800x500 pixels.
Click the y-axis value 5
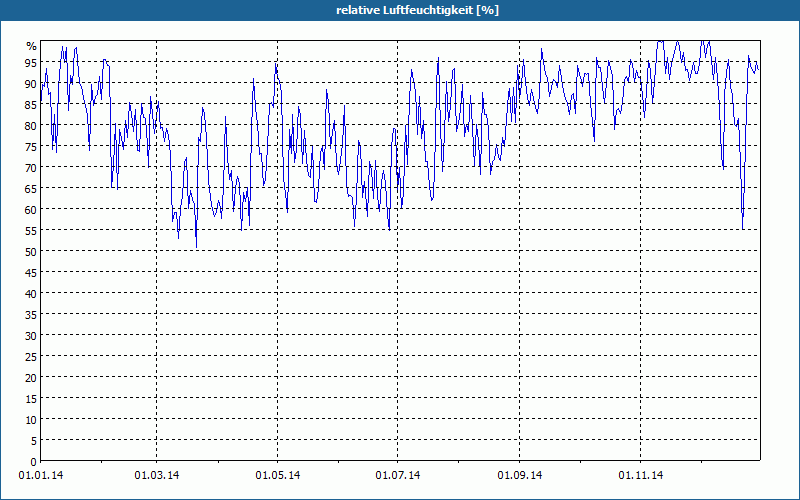pyautogui.click(x=34, y=441)
